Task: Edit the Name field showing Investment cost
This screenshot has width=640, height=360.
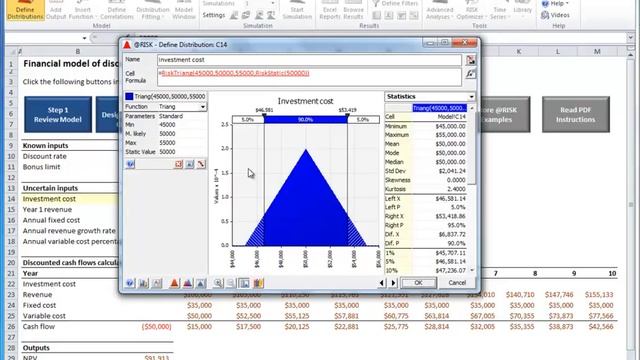Action: pos(309,60)
